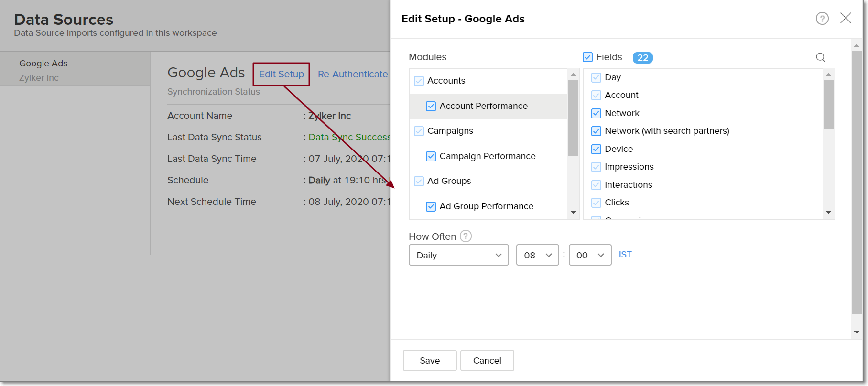Open the minutes dropdown showing 00
This screenshot has width=868, height=386.
click(590, 255)
